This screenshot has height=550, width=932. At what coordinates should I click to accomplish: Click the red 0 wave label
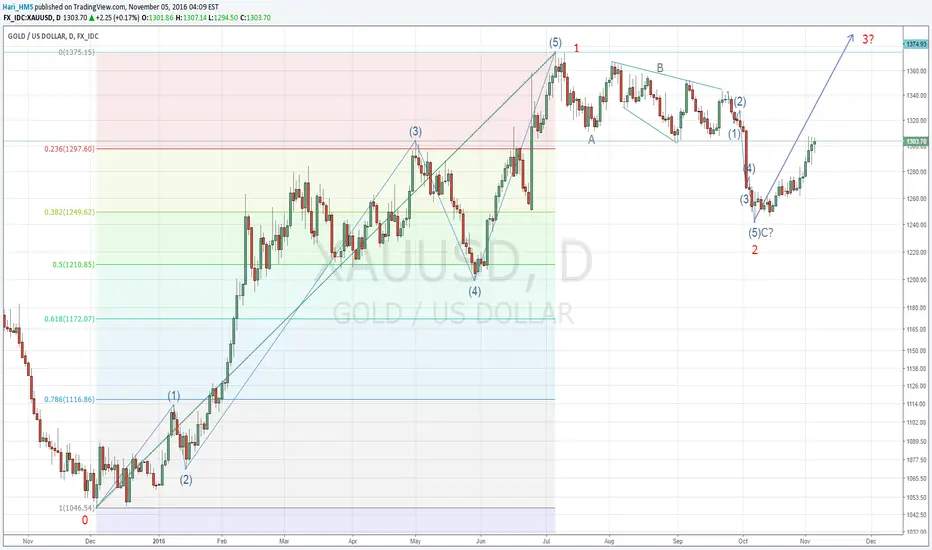coord(85,520)
